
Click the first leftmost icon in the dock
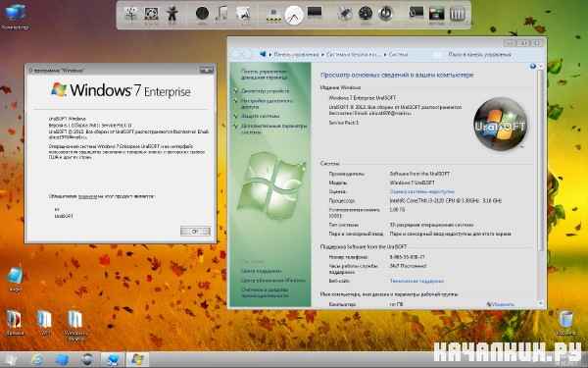coord(131,14)
